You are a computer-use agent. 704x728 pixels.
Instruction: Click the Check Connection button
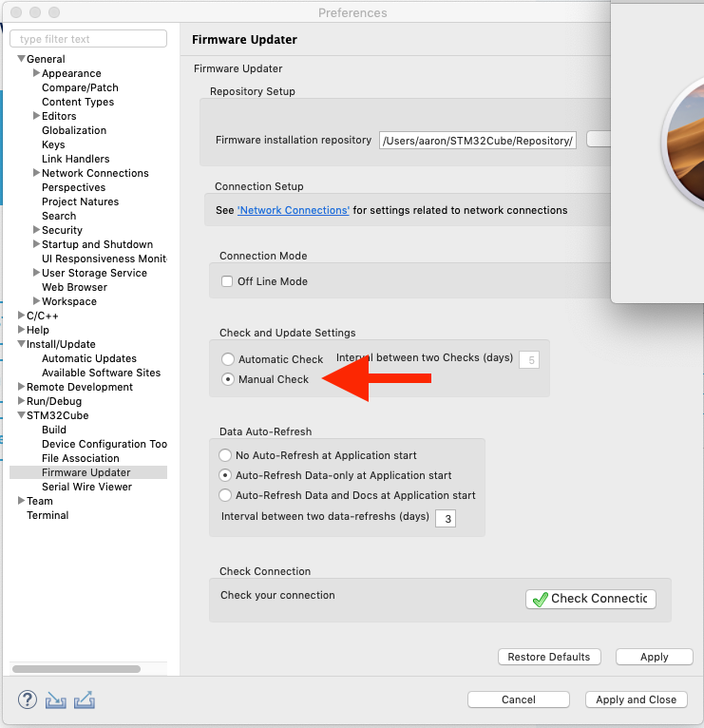591,599
